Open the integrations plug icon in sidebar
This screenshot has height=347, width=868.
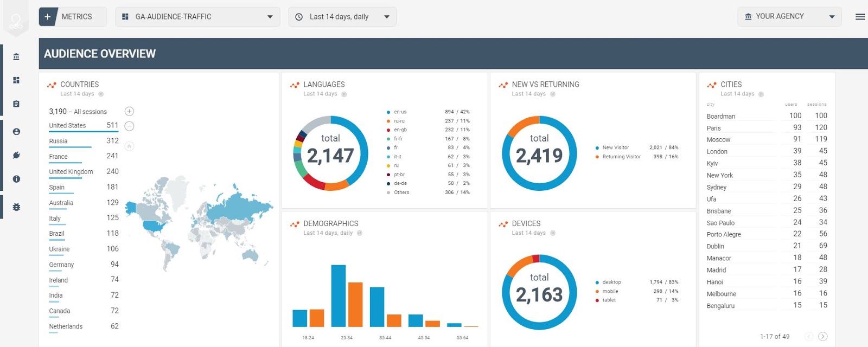point(16,156)
